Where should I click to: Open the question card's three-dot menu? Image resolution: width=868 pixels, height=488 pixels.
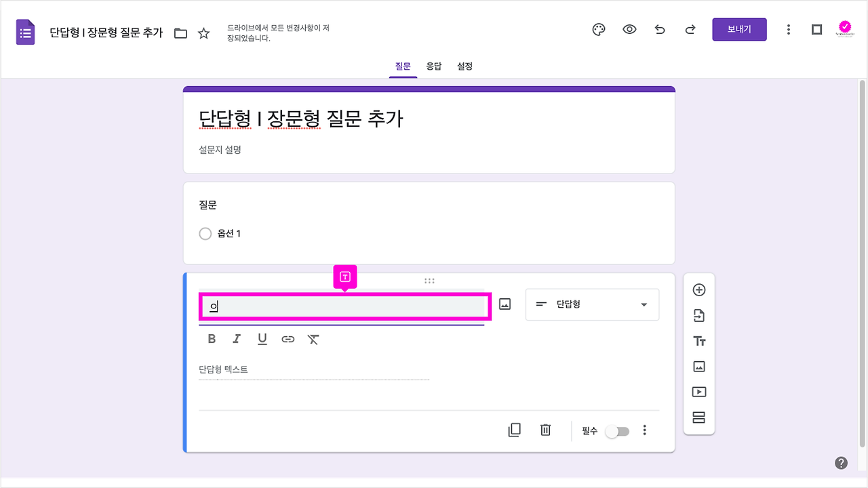coord(645,430)
